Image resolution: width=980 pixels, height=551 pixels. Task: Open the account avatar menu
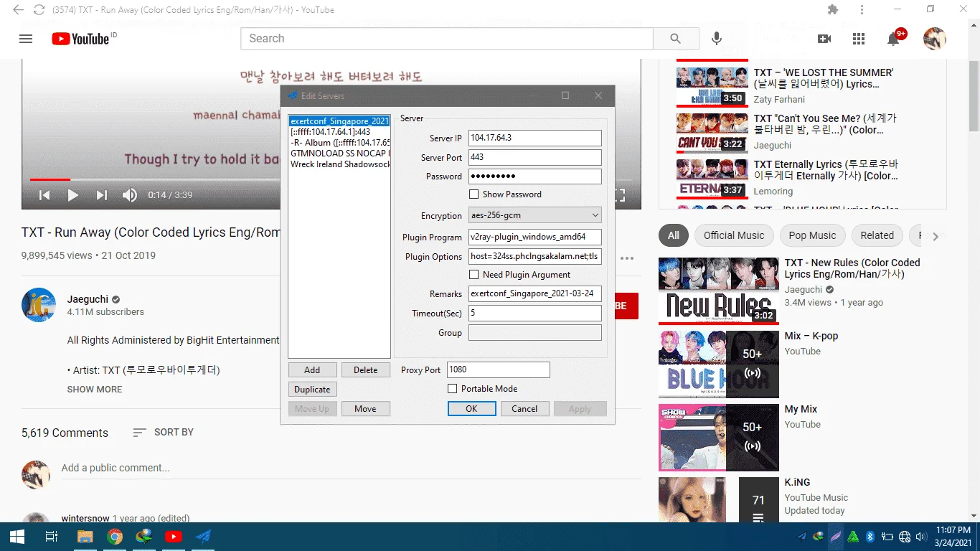click(x=934, y=39)
